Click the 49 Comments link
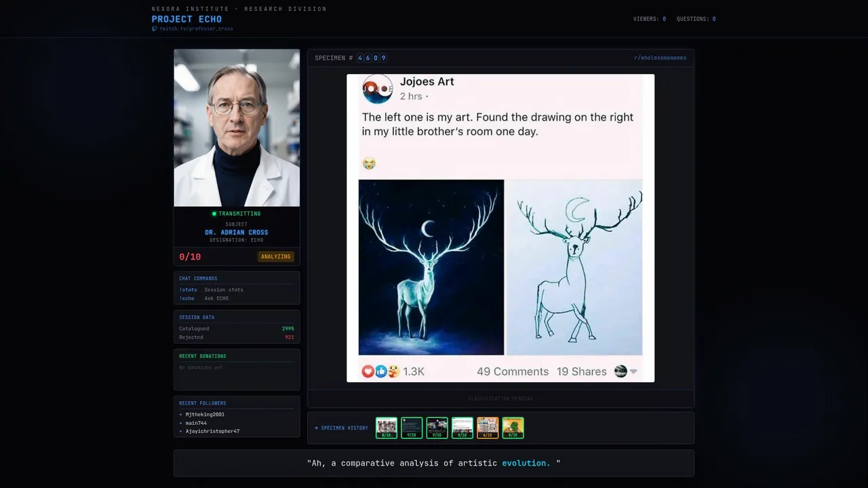 click(513, 371)
